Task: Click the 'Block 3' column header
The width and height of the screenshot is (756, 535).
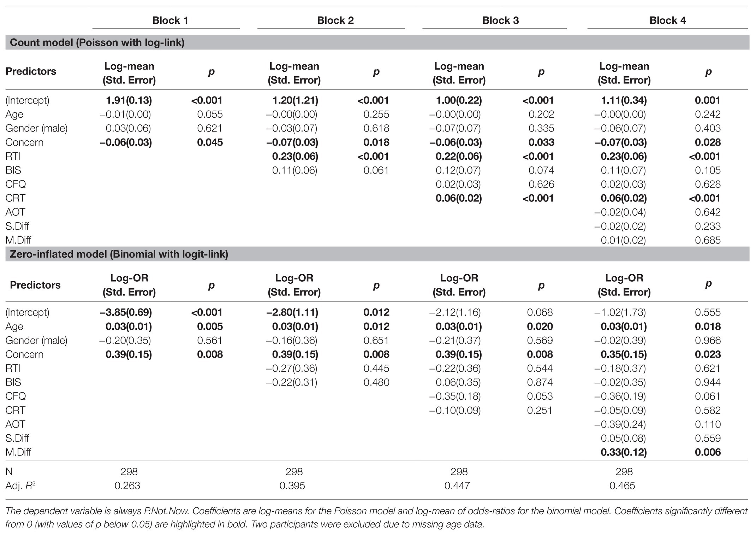Action: [x=500, y=20]
